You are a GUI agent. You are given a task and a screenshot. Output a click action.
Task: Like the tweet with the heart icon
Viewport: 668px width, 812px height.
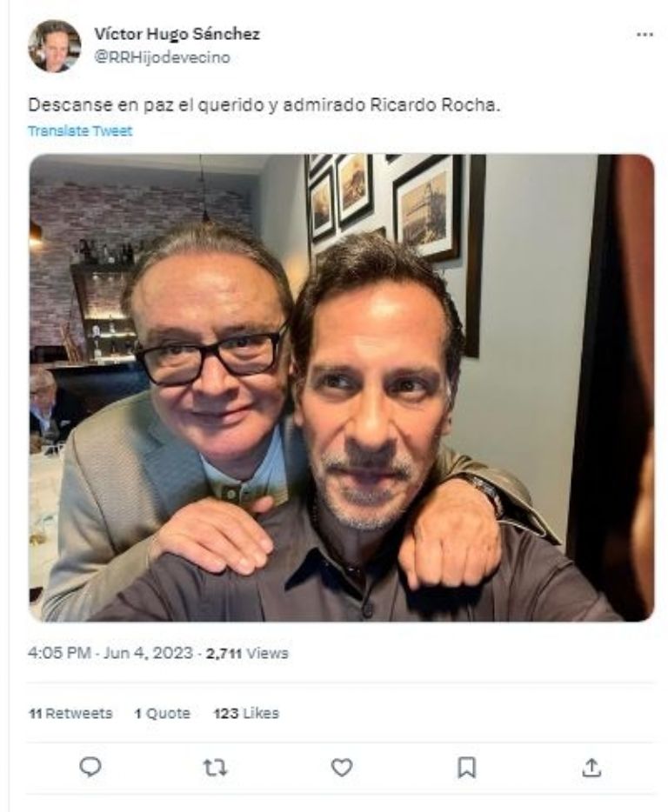pos(342,766)
